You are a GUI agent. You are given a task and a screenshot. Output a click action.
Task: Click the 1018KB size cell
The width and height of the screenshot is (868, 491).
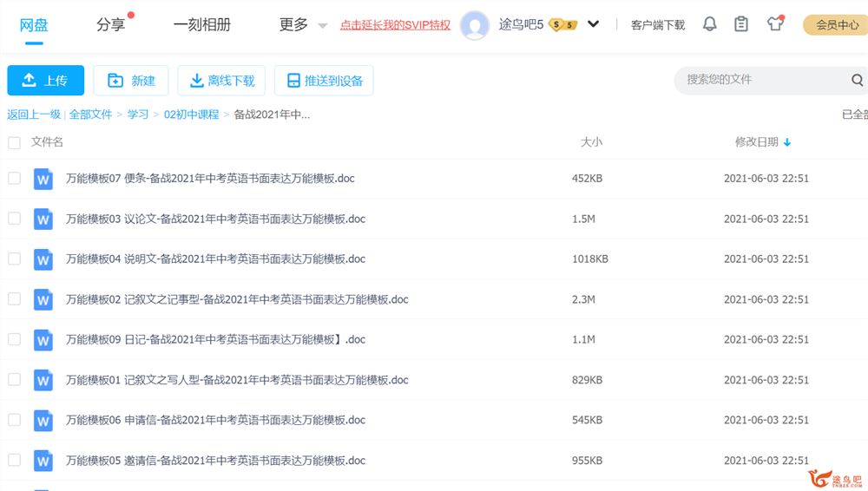[590, 259]
